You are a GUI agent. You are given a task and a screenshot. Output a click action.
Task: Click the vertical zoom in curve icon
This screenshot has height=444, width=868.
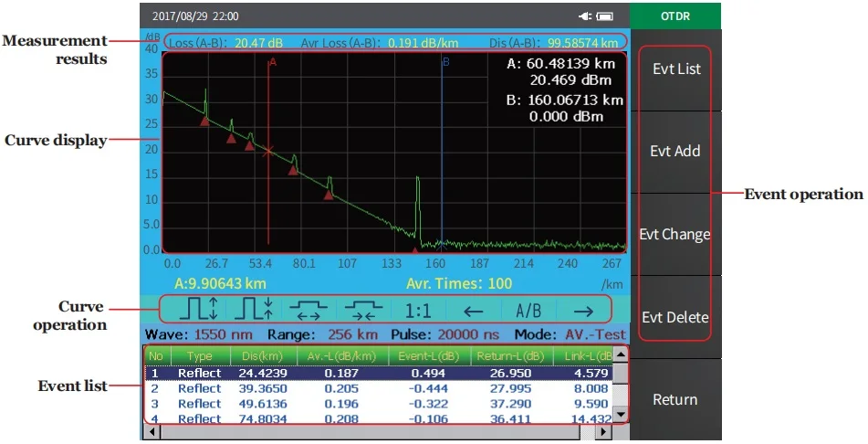[x=198, y=310]
